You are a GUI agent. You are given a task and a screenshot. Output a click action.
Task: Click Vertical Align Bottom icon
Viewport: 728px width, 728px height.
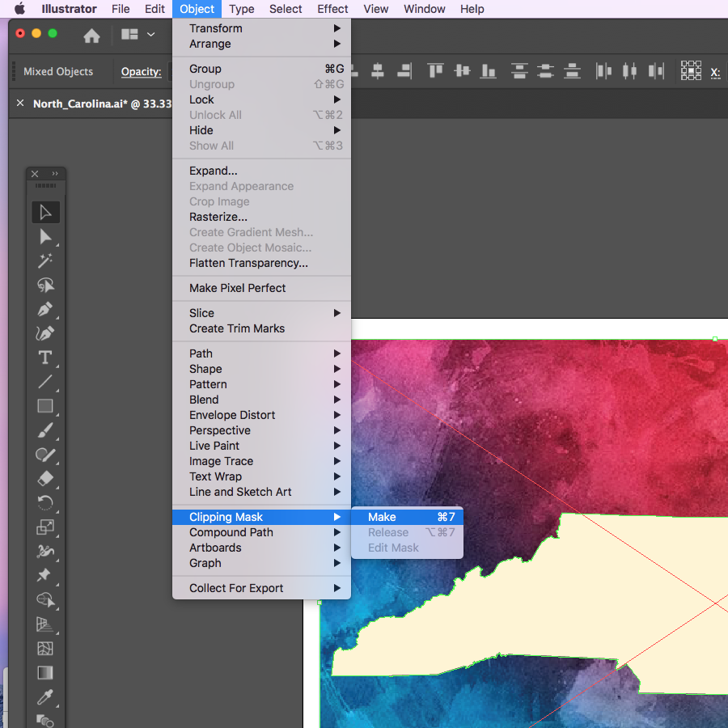pos(488,71)
